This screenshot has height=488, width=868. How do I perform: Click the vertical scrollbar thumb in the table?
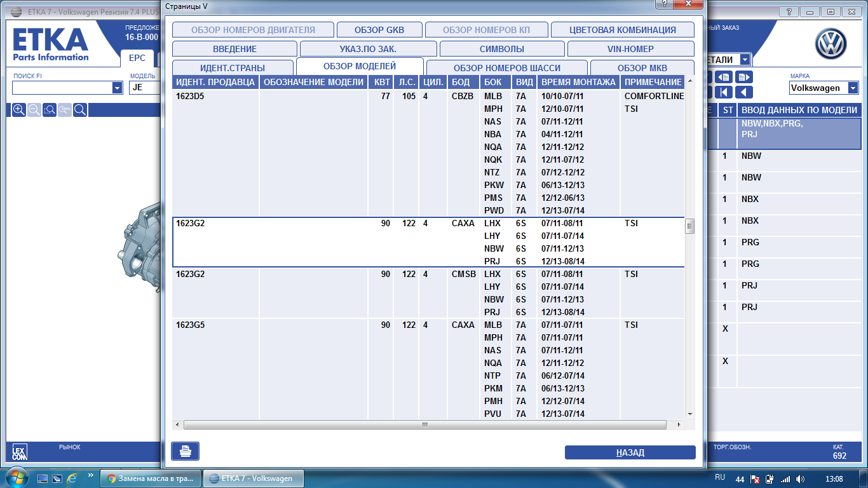(x=689, y=226)
